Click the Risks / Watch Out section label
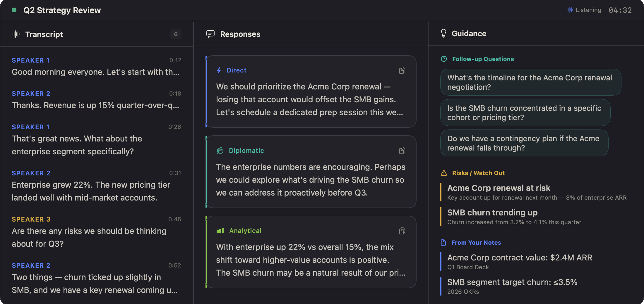This screenshot has width=644, height=304. (478, 173)
